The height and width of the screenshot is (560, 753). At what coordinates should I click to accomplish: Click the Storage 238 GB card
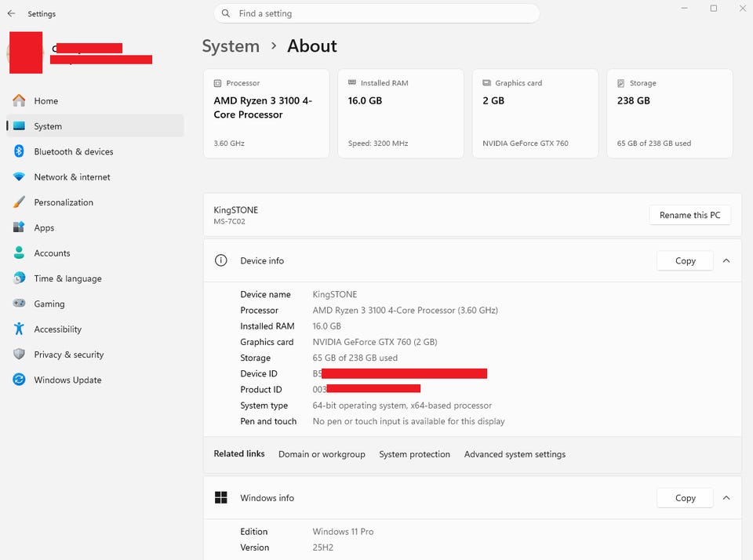coord(670,114)
